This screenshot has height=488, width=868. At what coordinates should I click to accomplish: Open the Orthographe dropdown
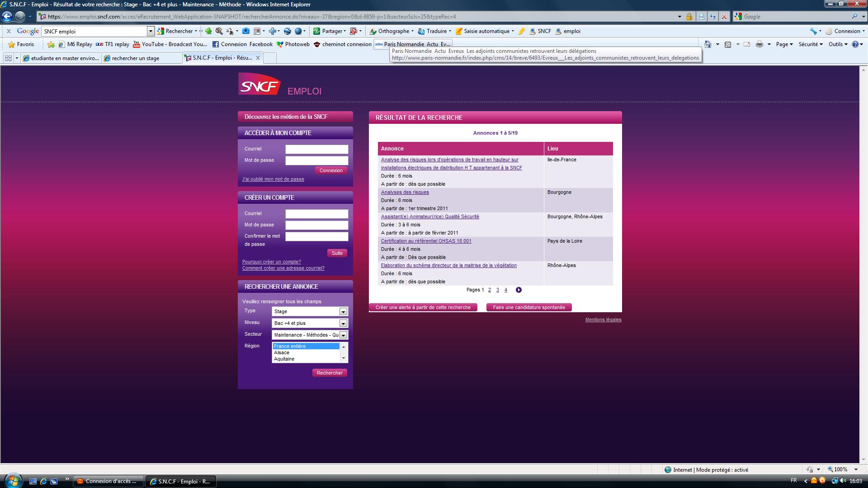click(413, 31)
